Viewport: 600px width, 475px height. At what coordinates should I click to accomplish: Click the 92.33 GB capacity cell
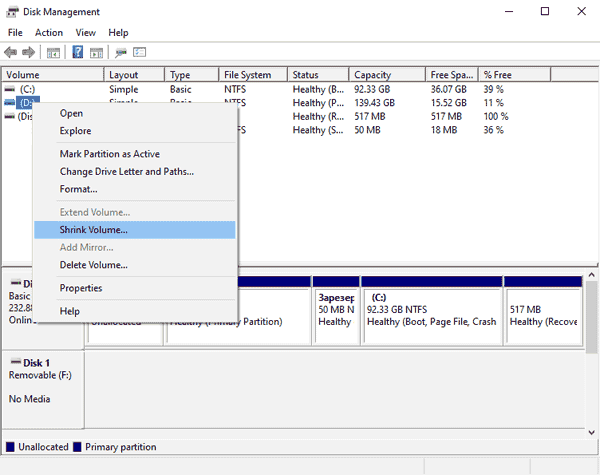click(372, 90)
